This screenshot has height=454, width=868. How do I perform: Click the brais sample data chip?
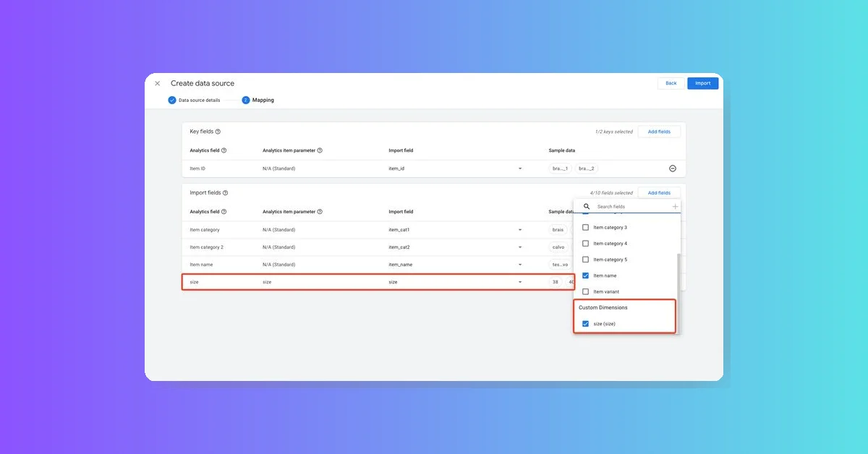[558, 230]
